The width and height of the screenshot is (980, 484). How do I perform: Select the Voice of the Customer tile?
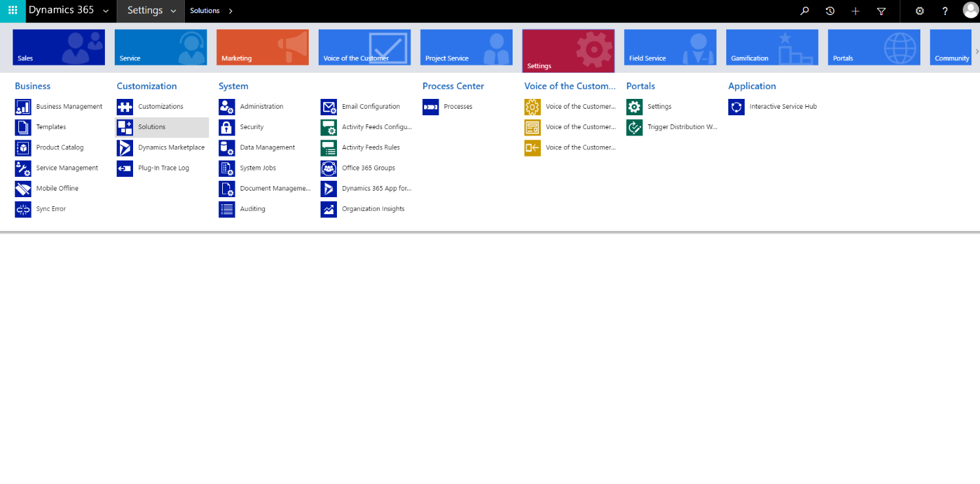(x=364, y=47)
